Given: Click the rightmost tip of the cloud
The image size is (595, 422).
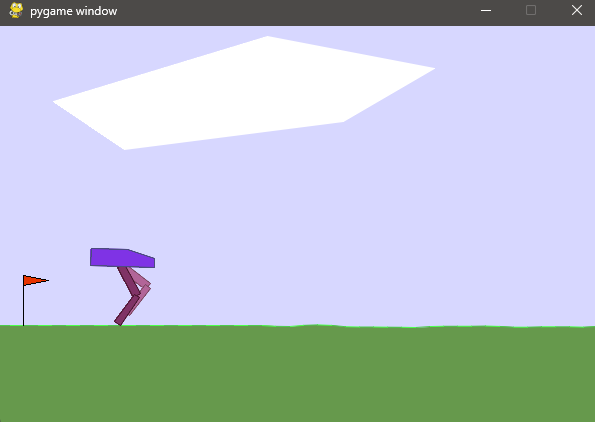Looking at the screenshot, I should (x=433, y=69).
